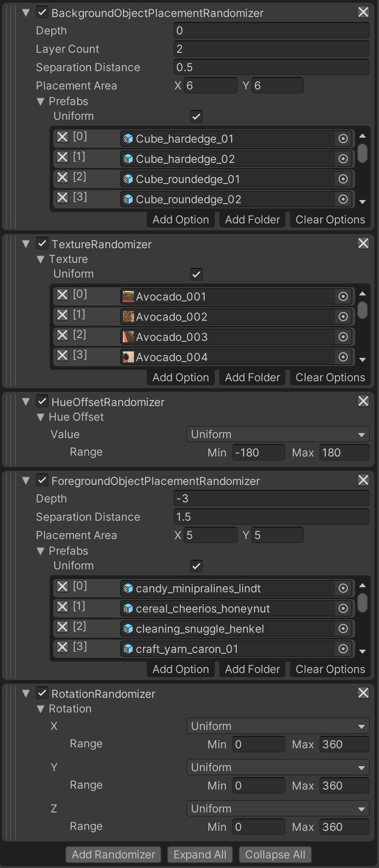The width and height of the screenshot is (379, 868).
Task: Click the foreground prefabs list scrollbar
Action: click(x=362, y=603)
